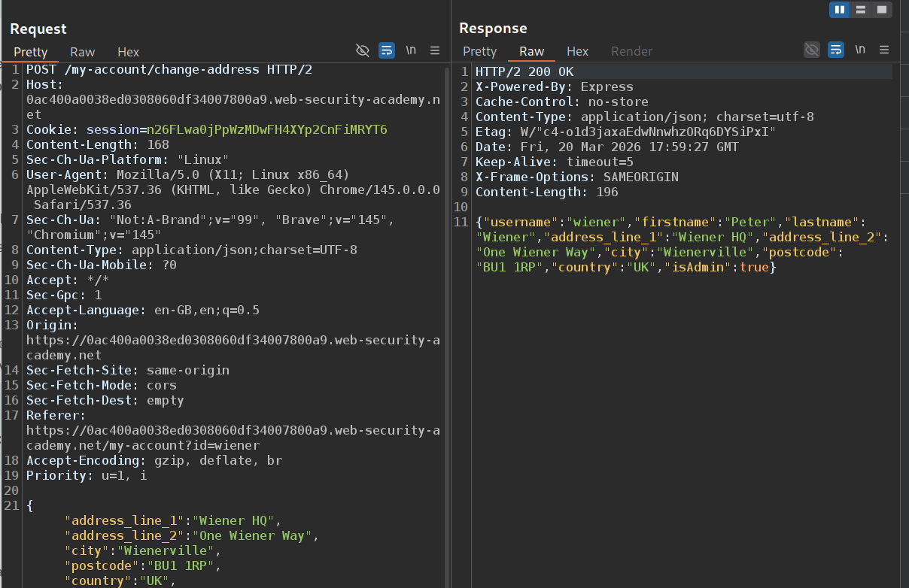The height and width of the screenshot is (588, 909).
Task: Click the isAdmin true value in response
Action: pos(754,267)
